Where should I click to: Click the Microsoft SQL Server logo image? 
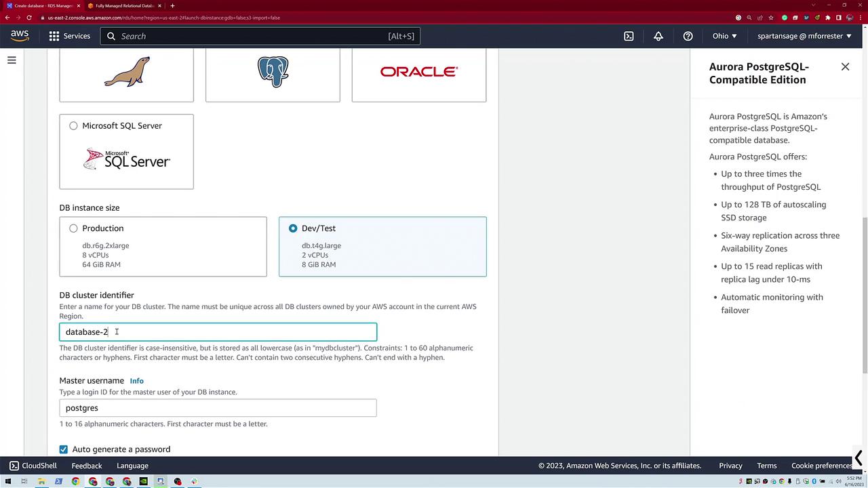127,160
